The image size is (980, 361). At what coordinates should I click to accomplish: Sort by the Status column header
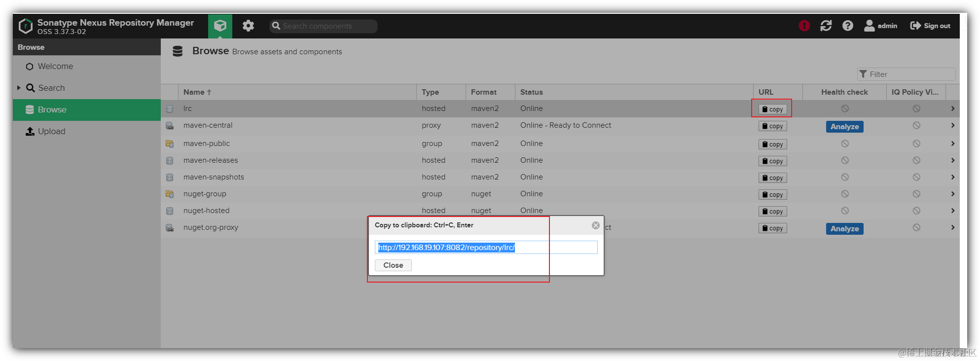point(634,92)
